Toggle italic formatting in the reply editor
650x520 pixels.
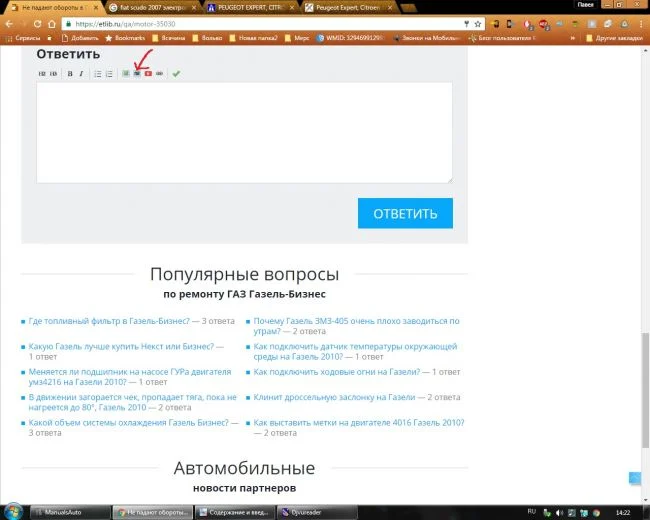pos(81,73)
